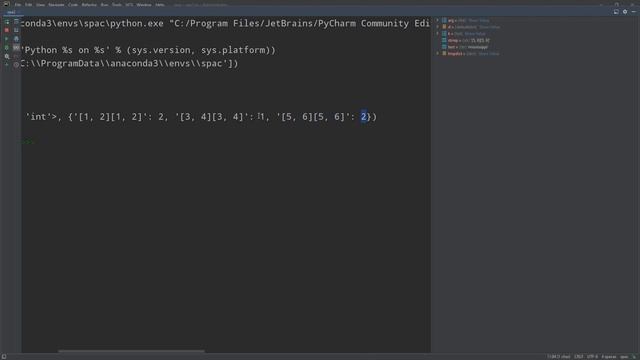The height and width of the screenshot is (360, 640).
Task: Open the Run menu
Action: [104, 5]
